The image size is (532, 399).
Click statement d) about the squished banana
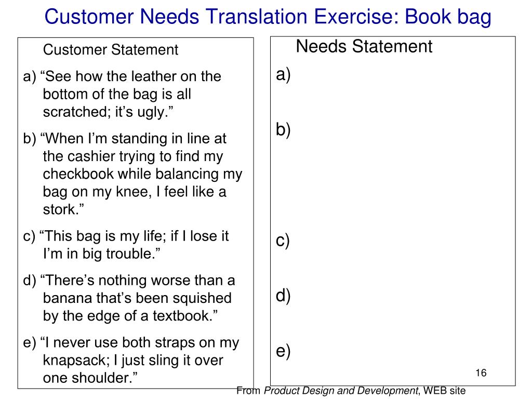coord(129,298)
